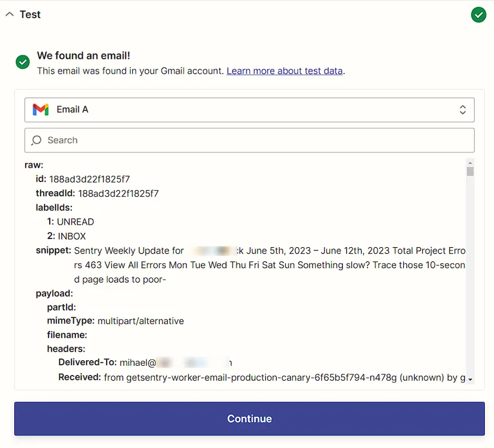This screenshot has height=448, width=494.
Task: Click the scrollbar up arrow
Action: tap(470, 163)
